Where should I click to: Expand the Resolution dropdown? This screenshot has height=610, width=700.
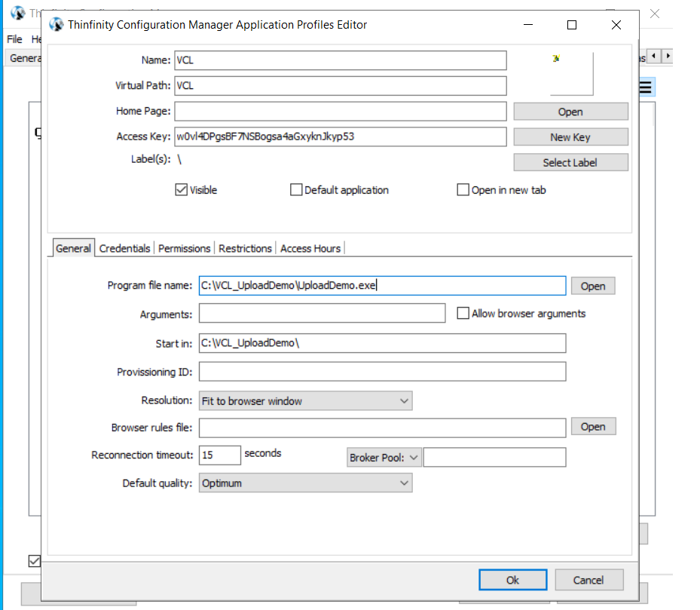[x=305, y=401]
